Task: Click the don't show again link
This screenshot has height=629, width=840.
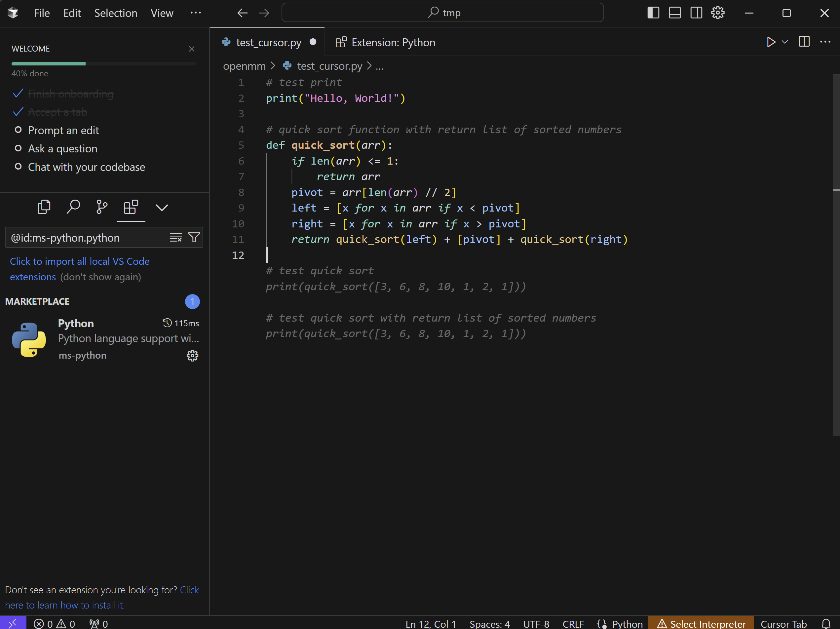Action: click(101, 277)
